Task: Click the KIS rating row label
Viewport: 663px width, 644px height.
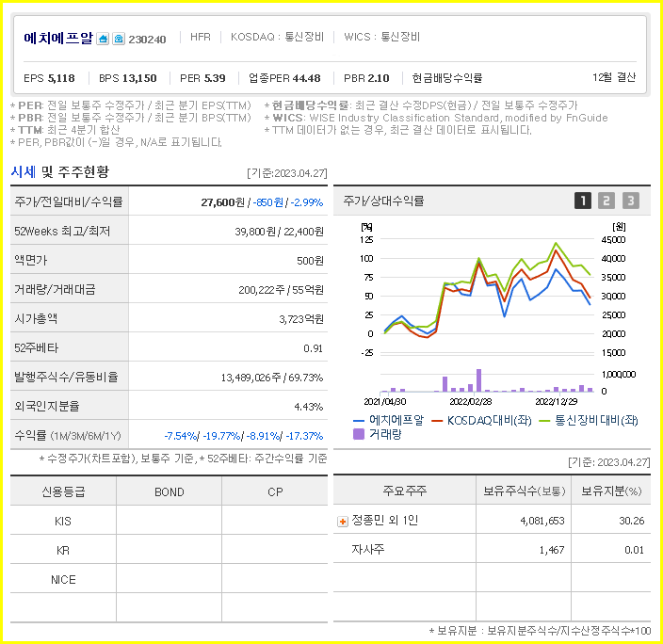Action: click(63, 522)
